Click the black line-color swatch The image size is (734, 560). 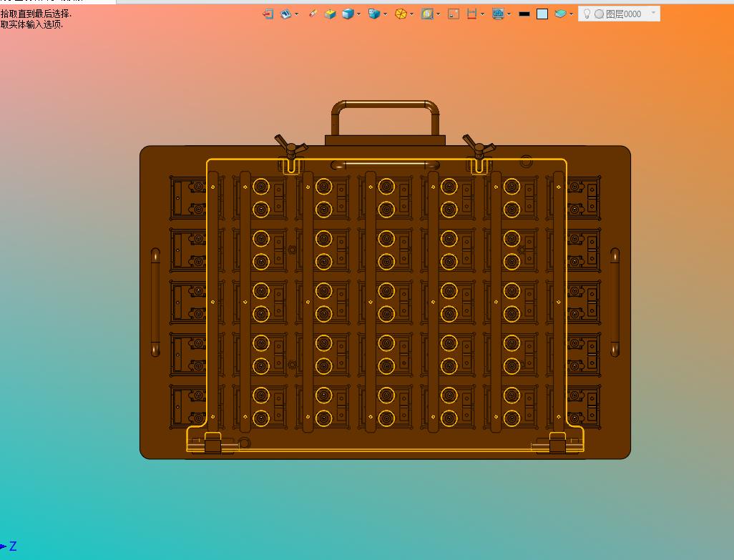click(x=524, y=14)
